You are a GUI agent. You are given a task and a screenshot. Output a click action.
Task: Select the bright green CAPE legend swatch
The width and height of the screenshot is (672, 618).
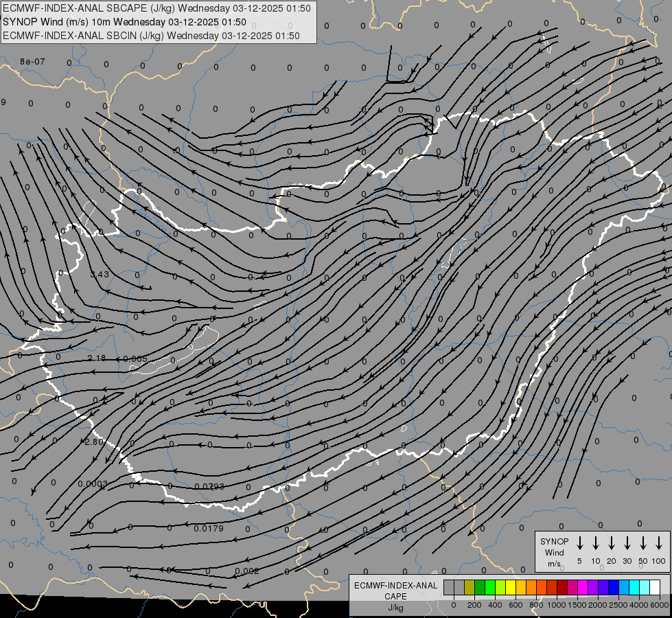click(490, 587)
